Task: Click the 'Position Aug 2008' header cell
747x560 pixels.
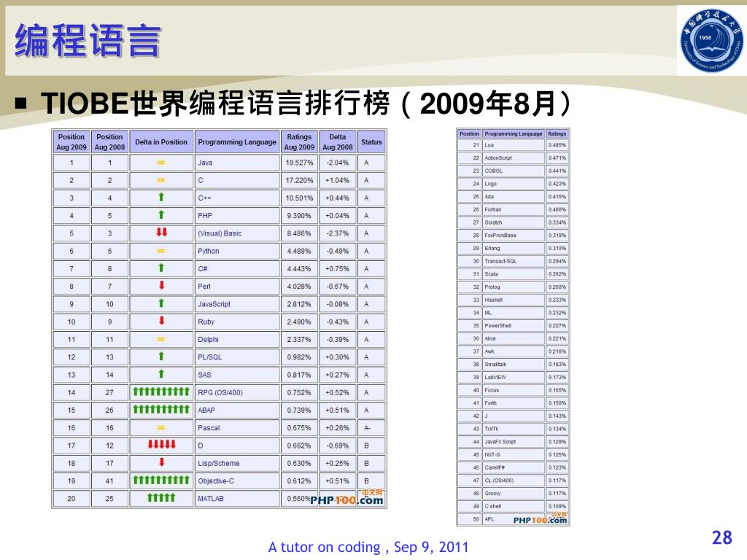Action: [109, 142]
